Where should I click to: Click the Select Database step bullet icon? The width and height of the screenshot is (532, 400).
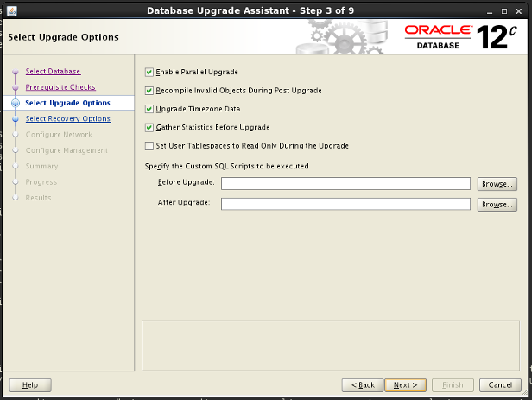[x=16, y=72]
